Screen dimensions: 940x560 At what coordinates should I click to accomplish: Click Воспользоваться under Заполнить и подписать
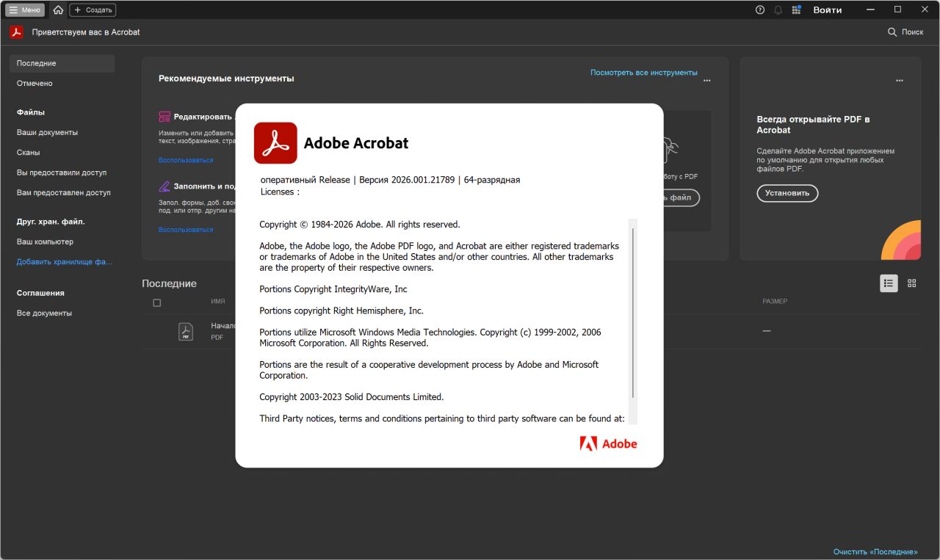(186, 230)
